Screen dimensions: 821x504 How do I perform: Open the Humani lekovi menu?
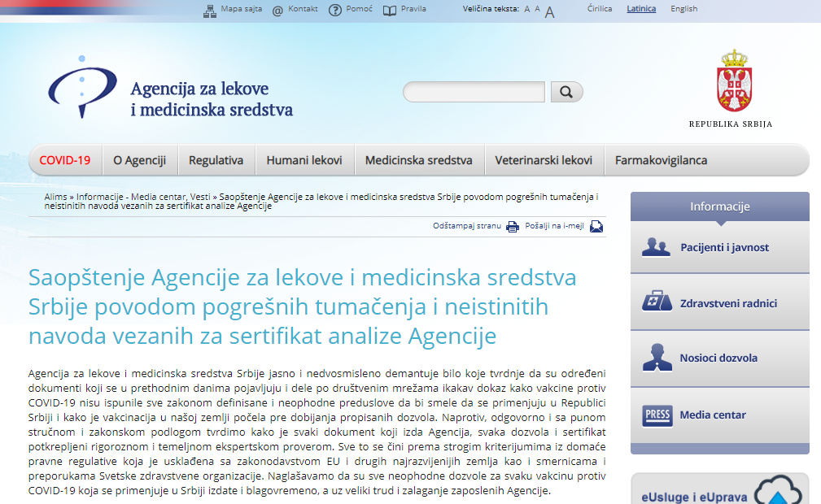(x=304, y=160)
